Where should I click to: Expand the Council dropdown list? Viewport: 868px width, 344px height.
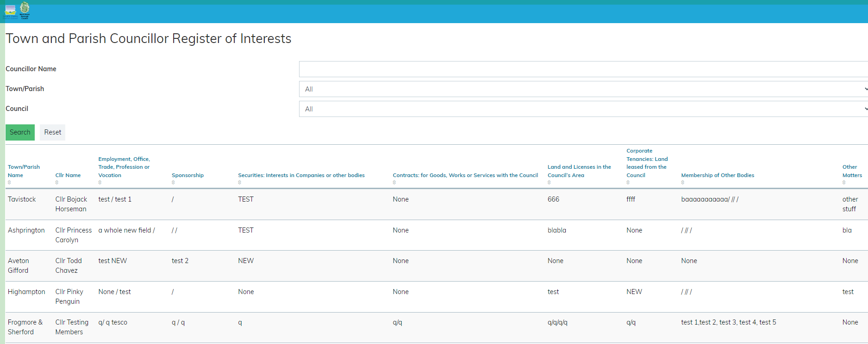point(583,109)
